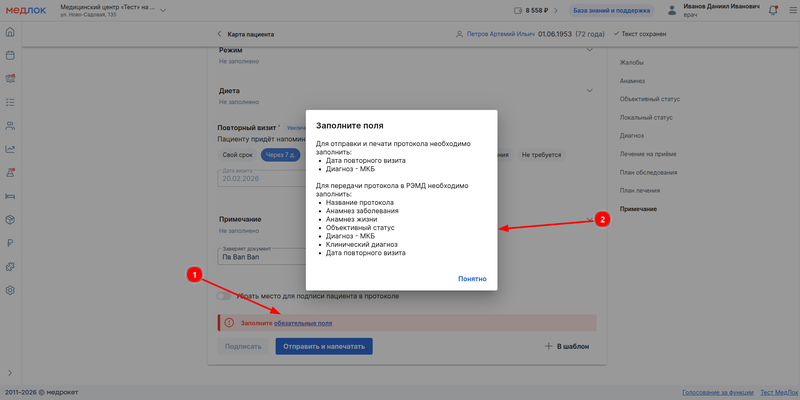The width and height of the screenshot is (800, 400).
Task: Confirm dialog with Понятно
Action: point(472,279)
